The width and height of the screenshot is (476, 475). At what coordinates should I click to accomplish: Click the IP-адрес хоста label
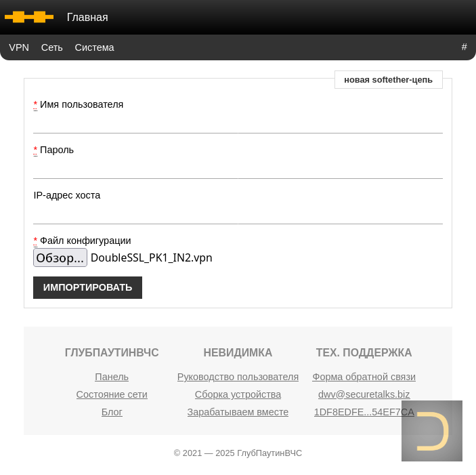click(67, 195)
